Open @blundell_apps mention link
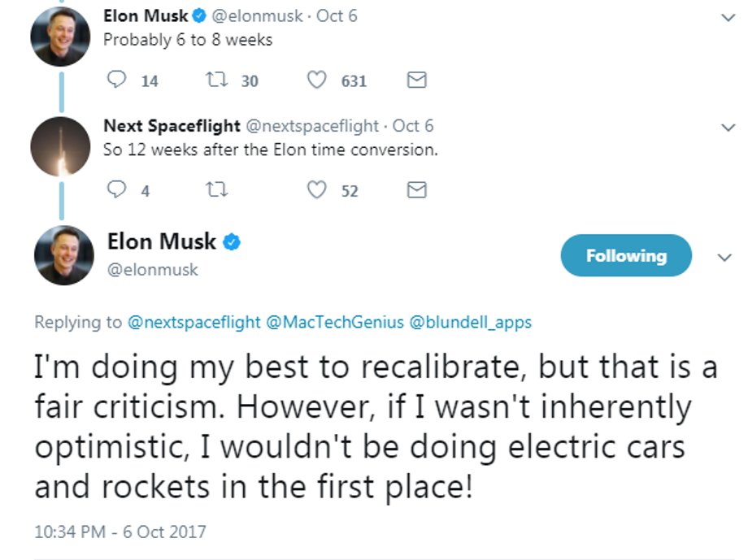Screen dimensions: 748x560 [471, 323]
